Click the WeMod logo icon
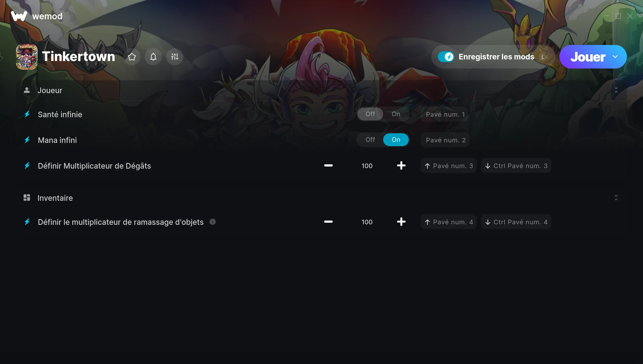The width and height of the screenshot is (643, 364). pyautogui.click(x=19, y=16)
